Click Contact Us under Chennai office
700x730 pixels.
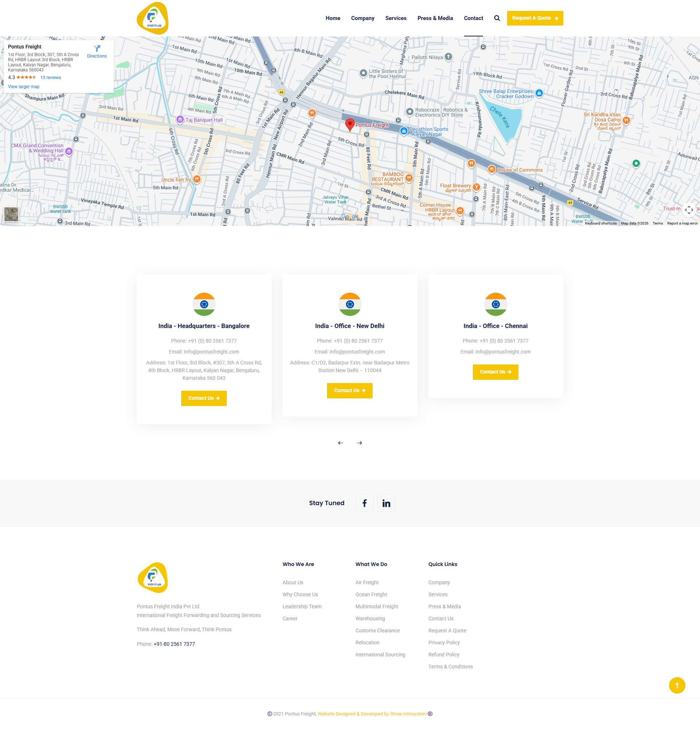[495, 372]
